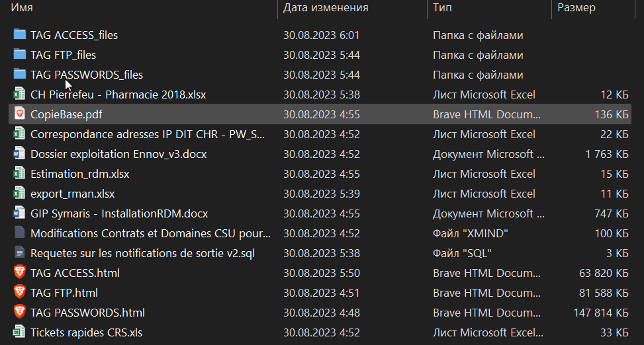Screen dimensions: 644x345
Task: Click the 12 КБ size of CH Pierrefeu
Action: [614, 95]
